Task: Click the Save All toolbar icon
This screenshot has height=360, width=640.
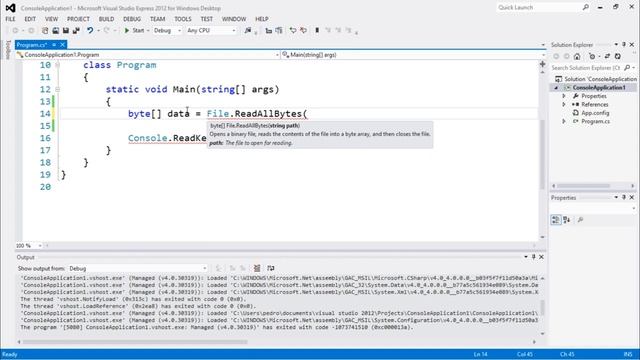Action: pyautogui.click(x=76, y=31)
